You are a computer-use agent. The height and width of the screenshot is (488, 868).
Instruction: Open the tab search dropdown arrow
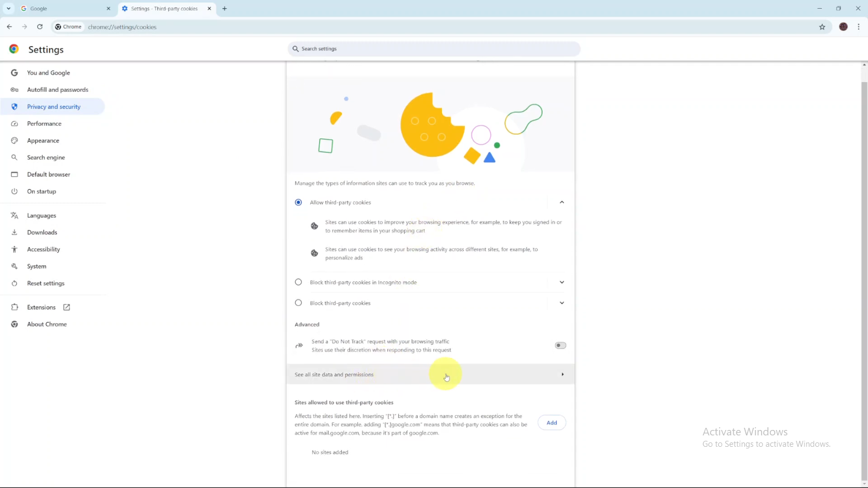pos(9,9)
